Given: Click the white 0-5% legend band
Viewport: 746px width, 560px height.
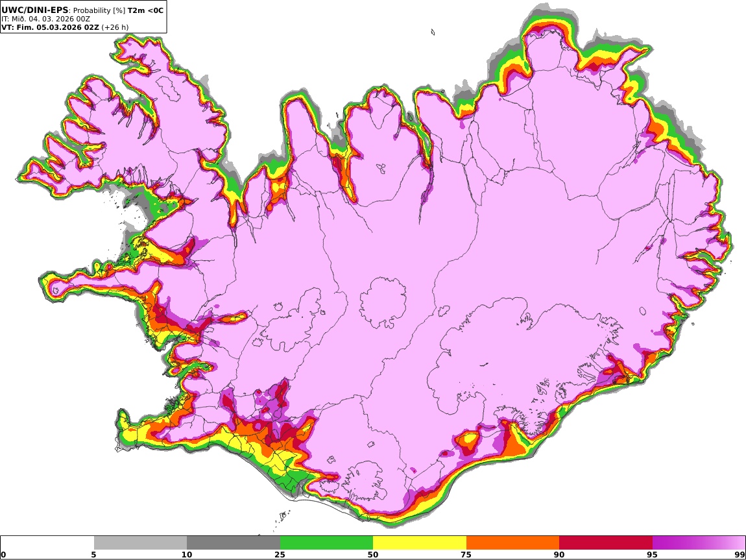Looking at the screenshot, I should click(47, 542).
